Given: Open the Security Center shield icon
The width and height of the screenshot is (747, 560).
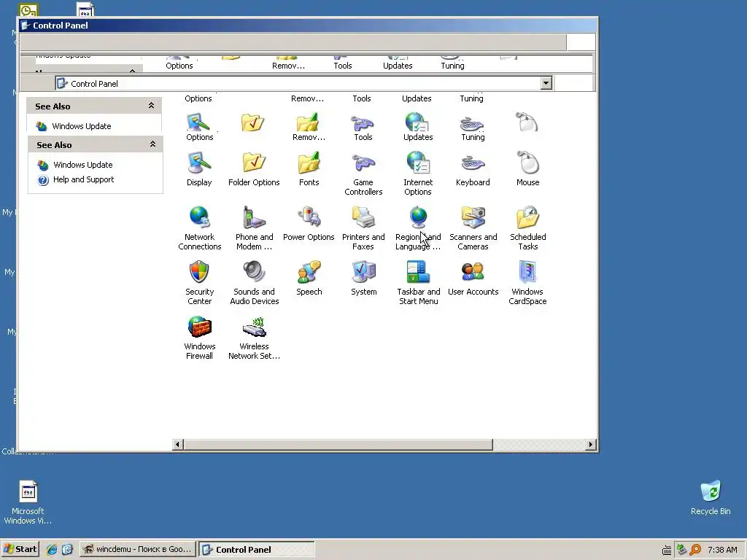Looking at the screenshot, I should pos(199,273).
